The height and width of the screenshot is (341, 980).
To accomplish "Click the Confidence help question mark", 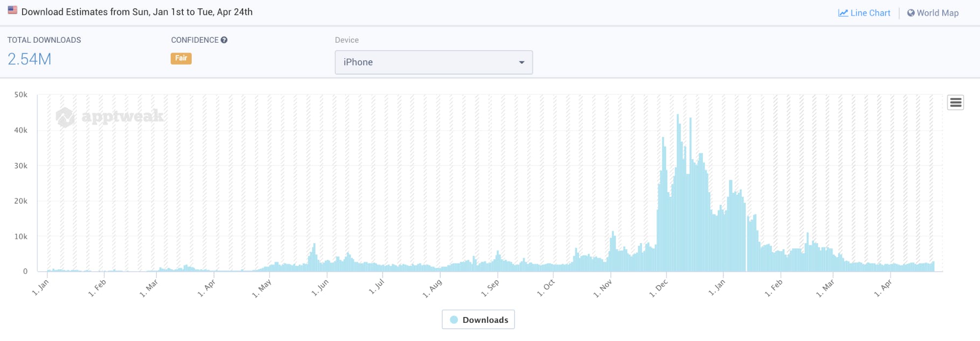I will tap(224, 40).
